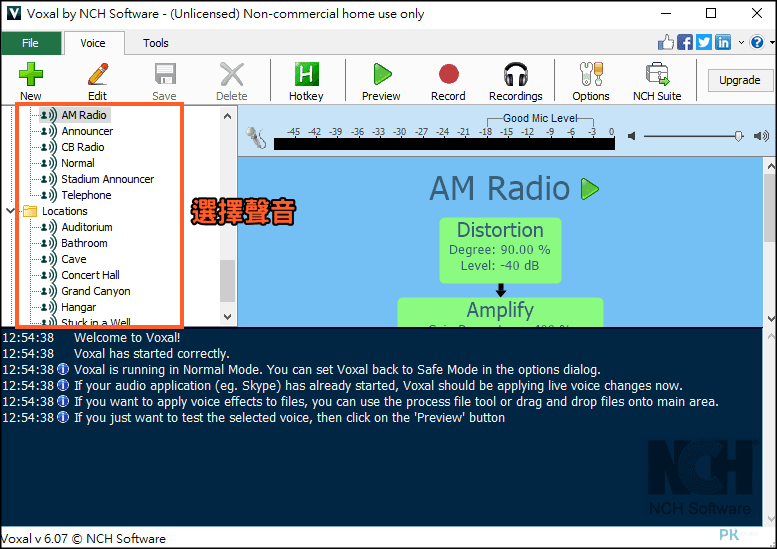This screenshot has height=549, width=777.
Task: Play AM Radio using green arrow beside title
Action: [590, 189]
